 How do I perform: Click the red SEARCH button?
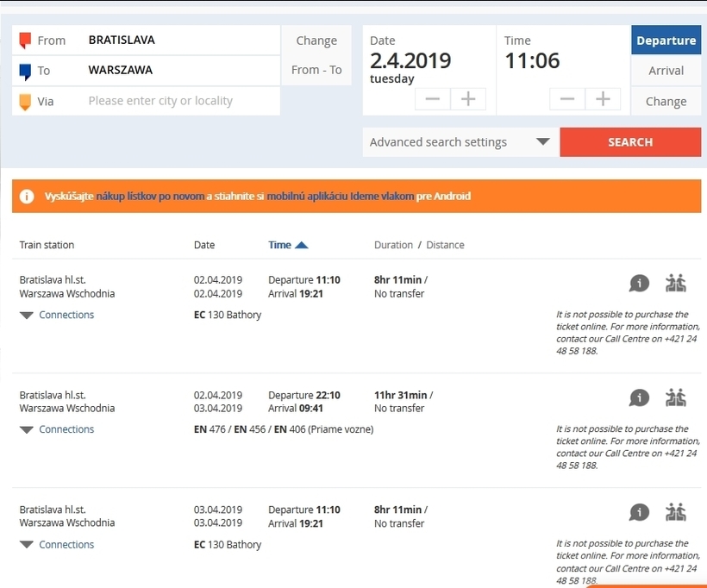coord(630,142)
